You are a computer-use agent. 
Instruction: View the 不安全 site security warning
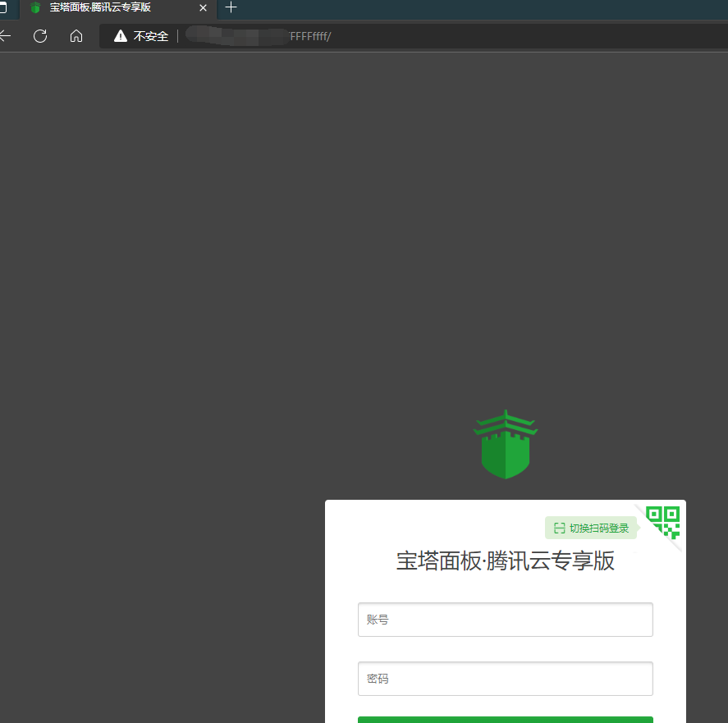tap(140, 36)
